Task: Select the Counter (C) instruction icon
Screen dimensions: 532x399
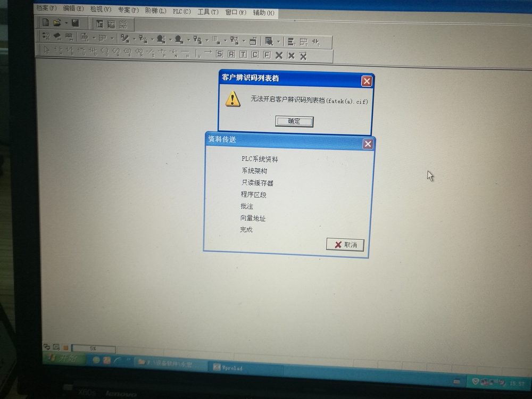Action: (x=255, y=55)
